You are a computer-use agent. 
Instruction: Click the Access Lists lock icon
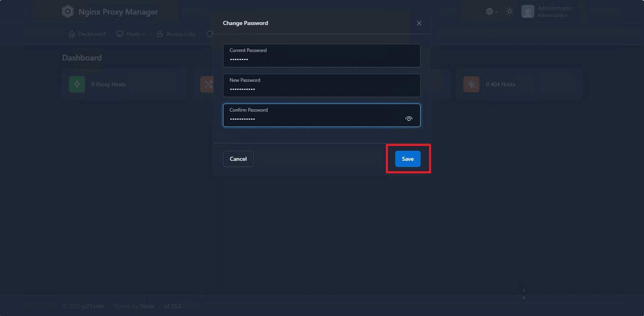[x=160, y=34]
